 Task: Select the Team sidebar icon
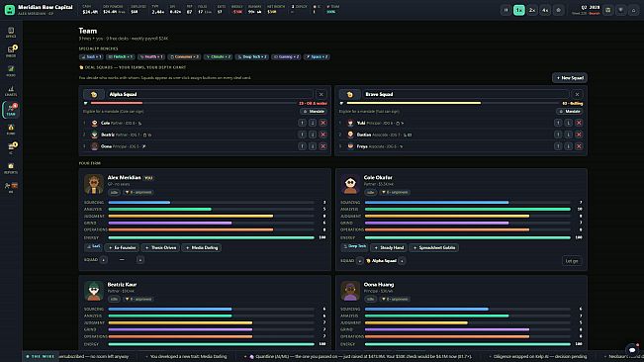click(11, 110)
